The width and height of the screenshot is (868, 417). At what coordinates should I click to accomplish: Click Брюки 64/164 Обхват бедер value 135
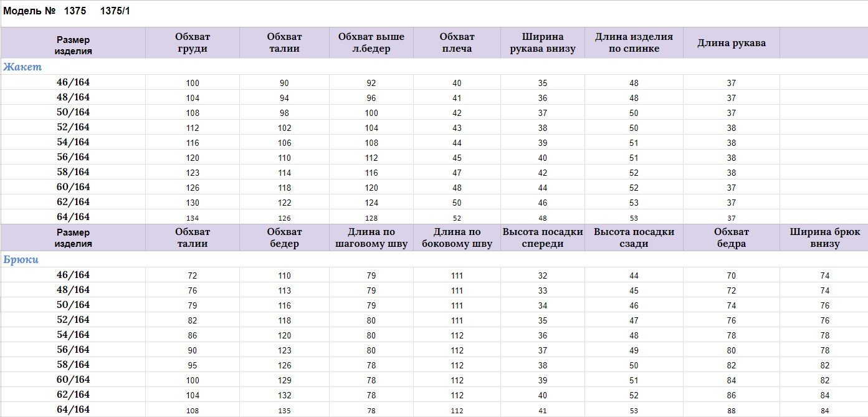(x=284, y=411)
